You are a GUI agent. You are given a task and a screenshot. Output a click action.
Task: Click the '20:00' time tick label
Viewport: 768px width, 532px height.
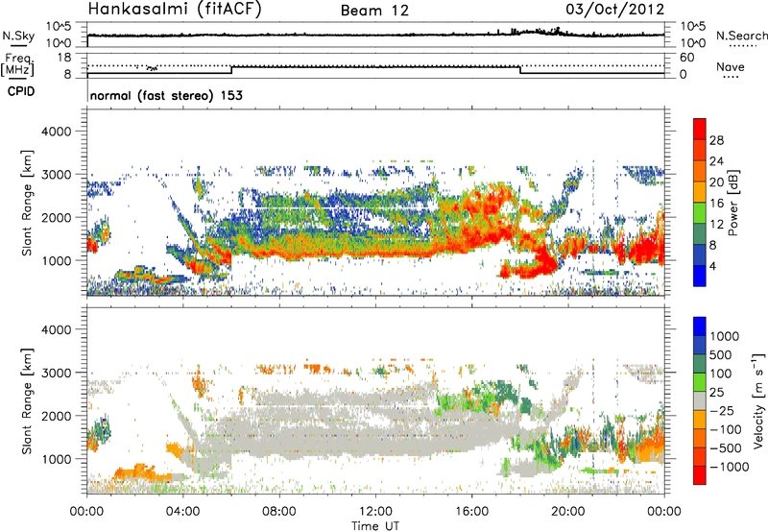tap(568, 512)
